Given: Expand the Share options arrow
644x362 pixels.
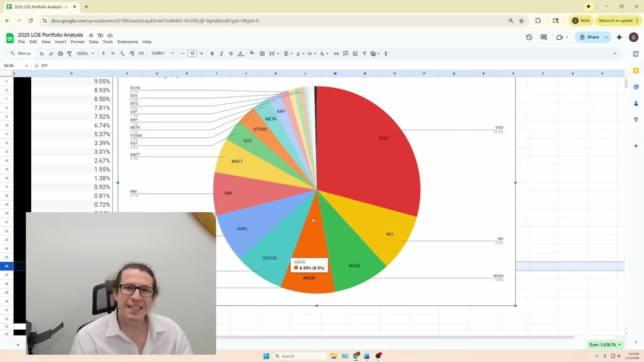Looking at the screenshot, I should pos(606,37).
